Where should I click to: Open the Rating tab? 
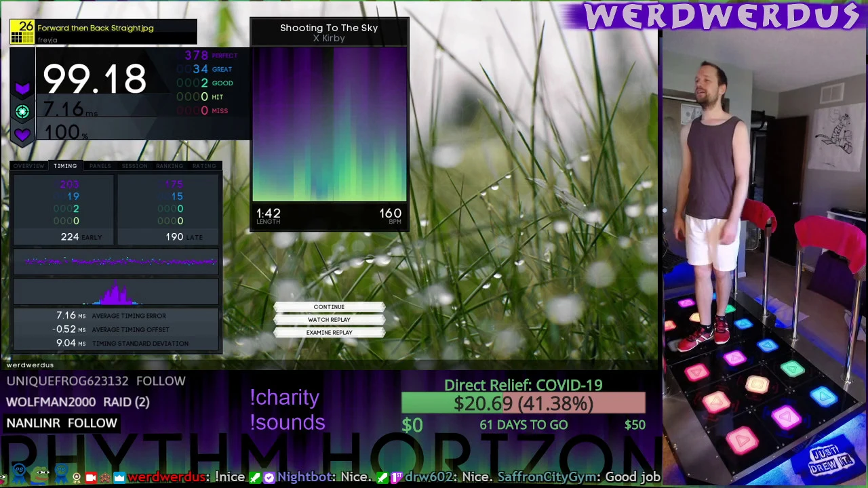pos(203,166)
